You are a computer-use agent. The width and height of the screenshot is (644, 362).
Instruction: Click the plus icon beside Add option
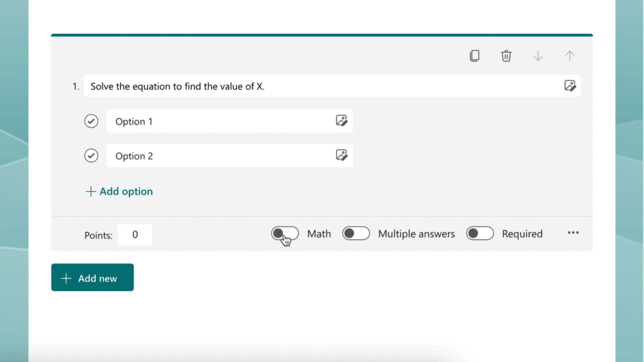(x=91, y=191)
